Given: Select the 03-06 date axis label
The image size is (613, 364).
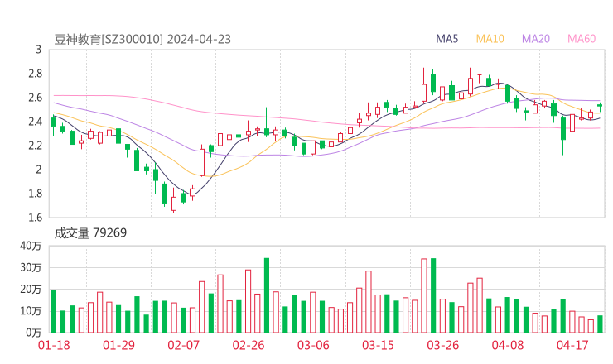Looking at the screenshot, I should (x=313, y=345).
